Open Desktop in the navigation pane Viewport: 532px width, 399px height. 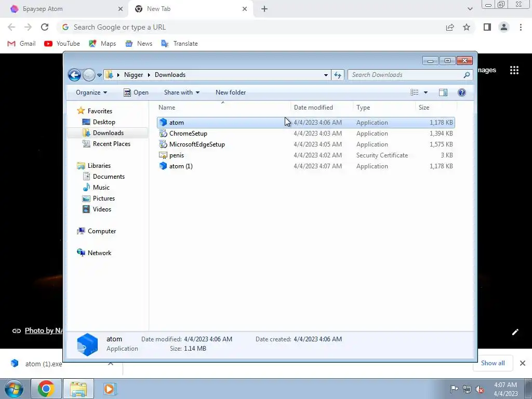[99, 122]
